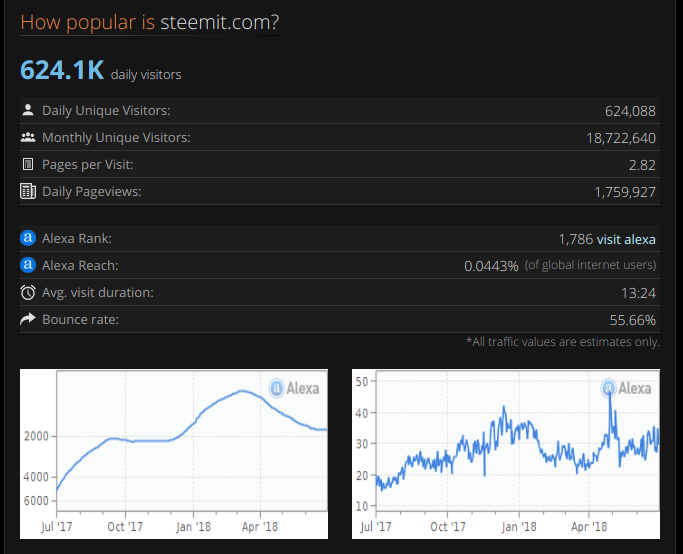The height and width of the screenshot is (554, 683).
Task: Open the visit alexa link
Action: point(626,239)
